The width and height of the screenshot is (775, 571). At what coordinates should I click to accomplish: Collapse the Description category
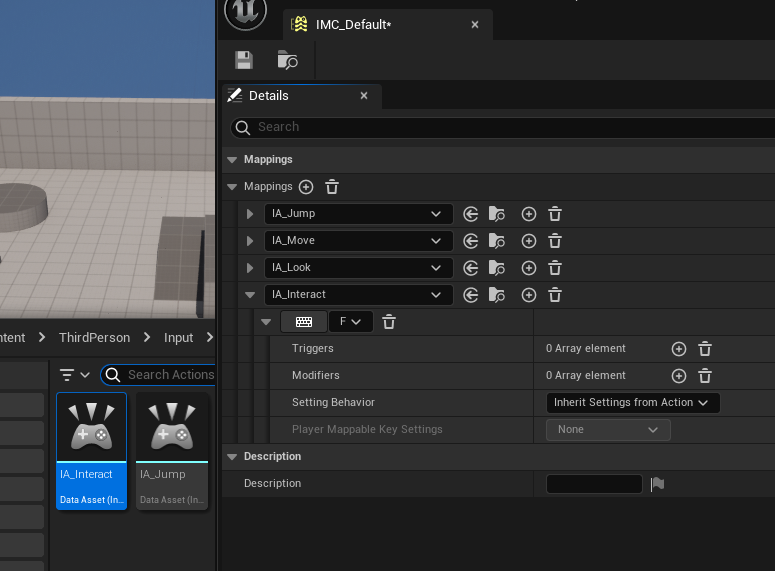pos(232,457)
